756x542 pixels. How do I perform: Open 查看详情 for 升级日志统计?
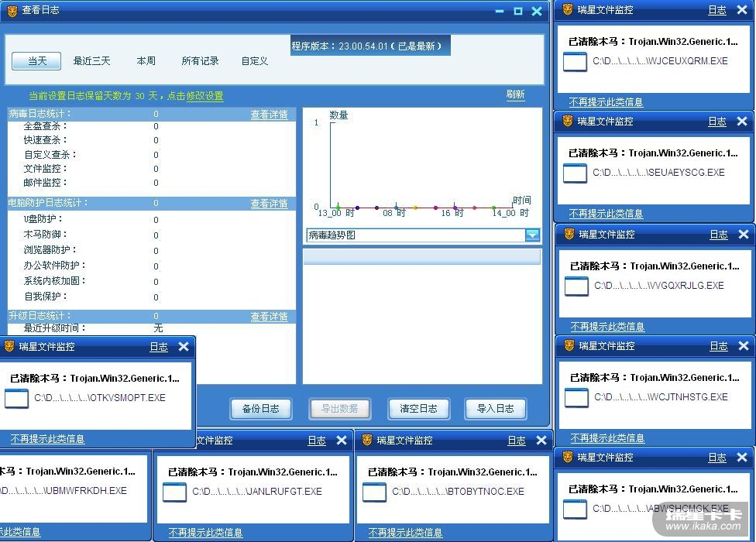269,317
